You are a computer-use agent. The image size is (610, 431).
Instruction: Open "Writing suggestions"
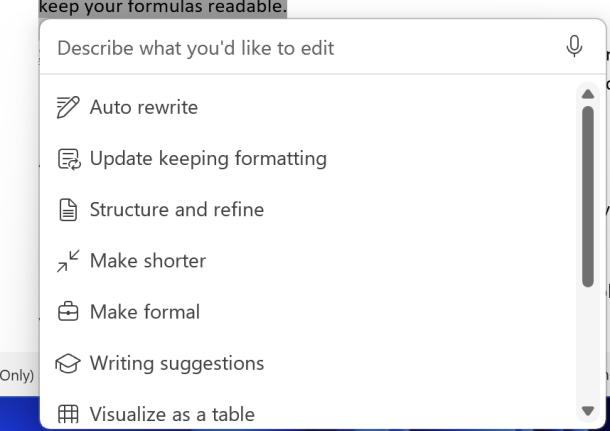176,363
